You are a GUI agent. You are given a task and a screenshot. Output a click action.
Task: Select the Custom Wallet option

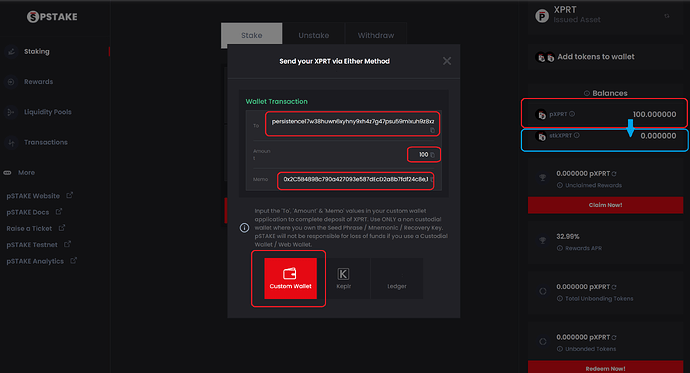(x=290, y=278)
